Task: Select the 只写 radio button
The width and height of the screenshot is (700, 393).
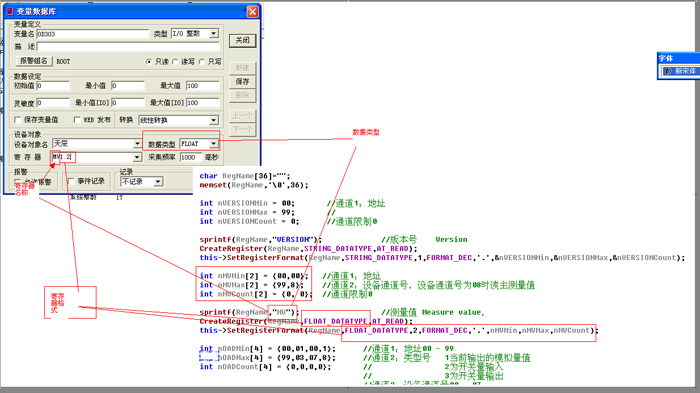Action: click(x=202, y=62)
